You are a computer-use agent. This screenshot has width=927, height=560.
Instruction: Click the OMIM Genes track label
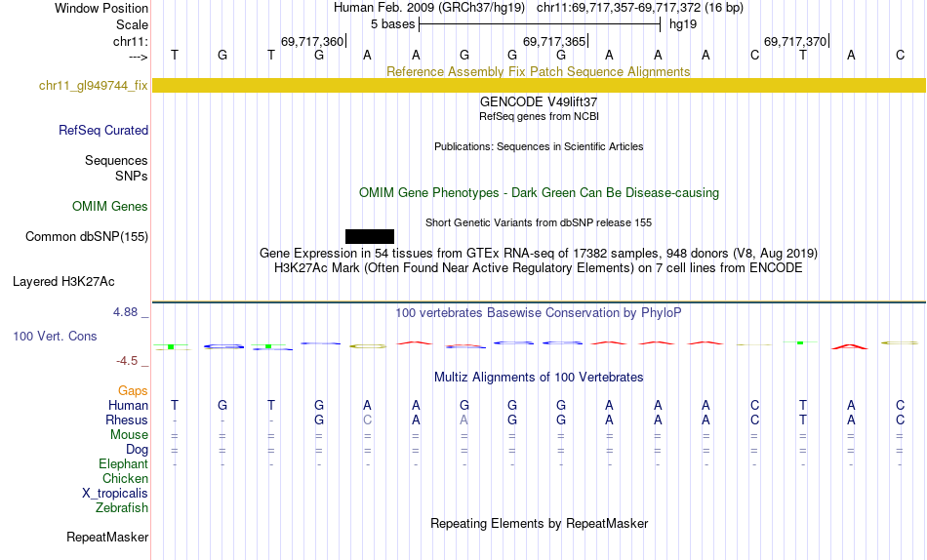pos(110,207)
